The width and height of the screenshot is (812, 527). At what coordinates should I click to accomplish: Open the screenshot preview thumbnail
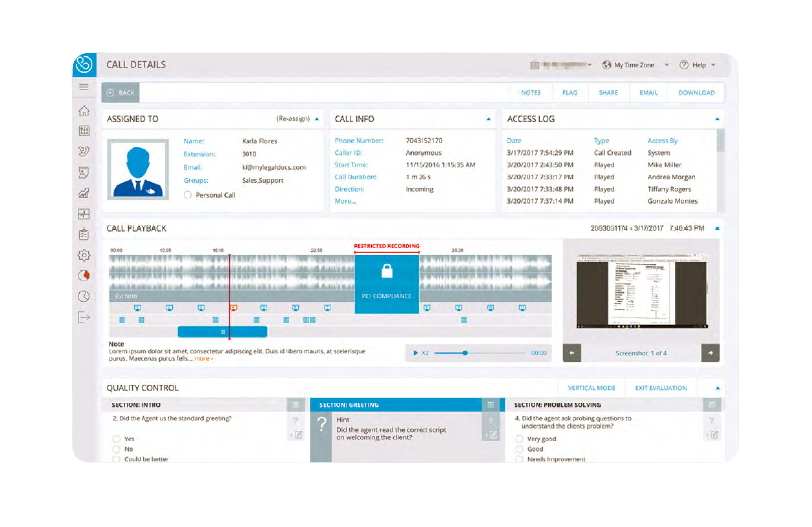642,291
